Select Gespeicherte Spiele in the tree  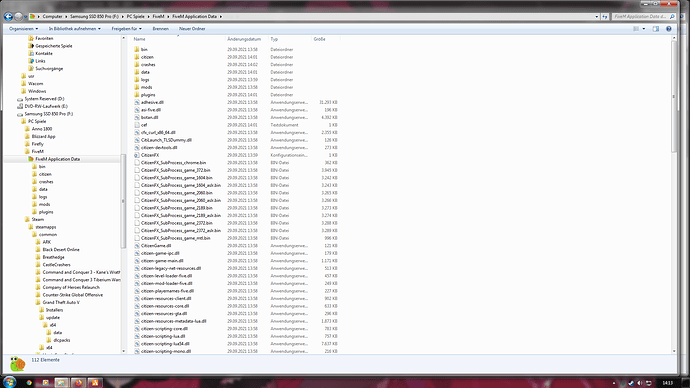(54, 46)
